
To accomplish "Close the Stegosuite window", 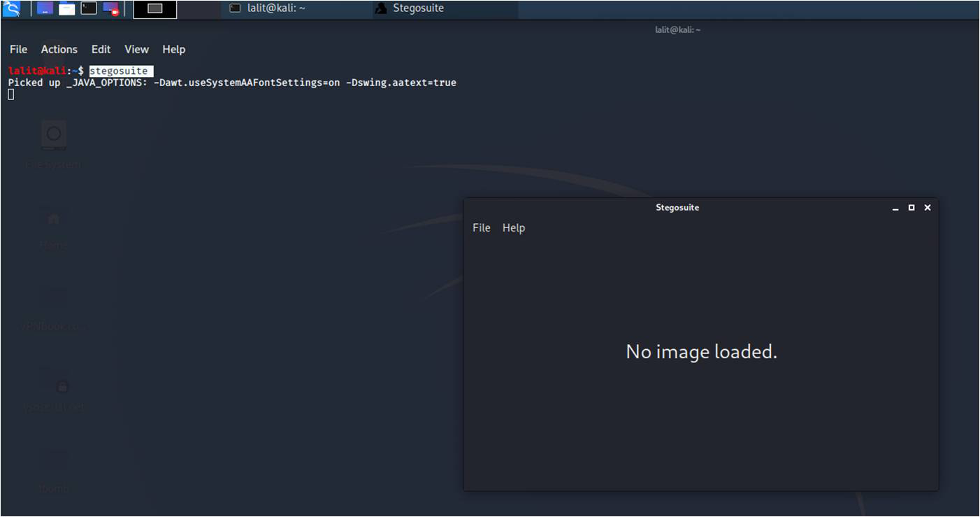I will 928,208.
